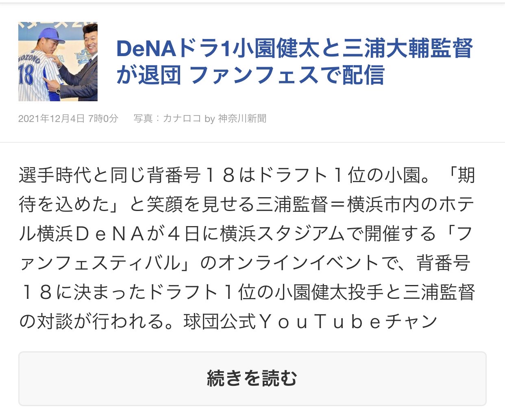Click the カナロコ by 神奈川新聞 photo credit

(x=215, y=118)
